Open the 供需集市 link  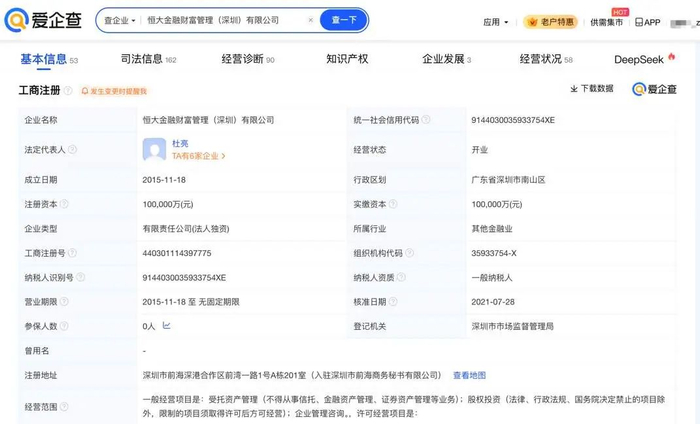click(x=606, y=22)
